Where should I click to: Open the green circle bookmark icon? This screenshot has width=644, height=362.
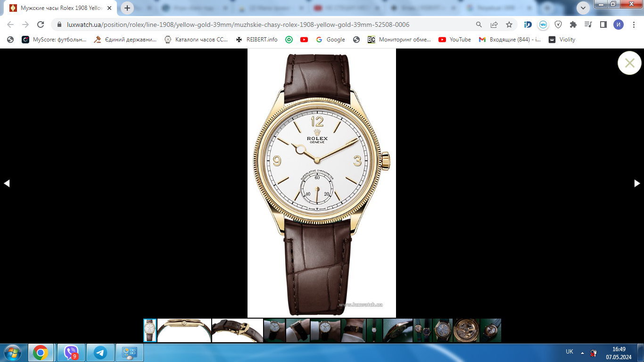(x=289, y=40)
